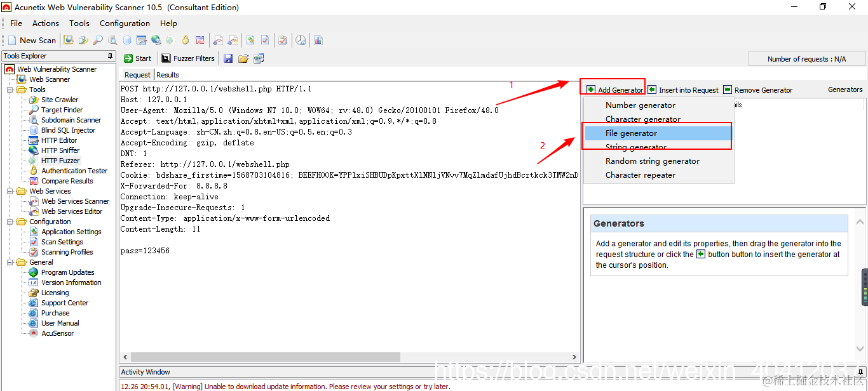868x391 pixels.
Task: Click Number of requests indicator
Action: [807, 59]
